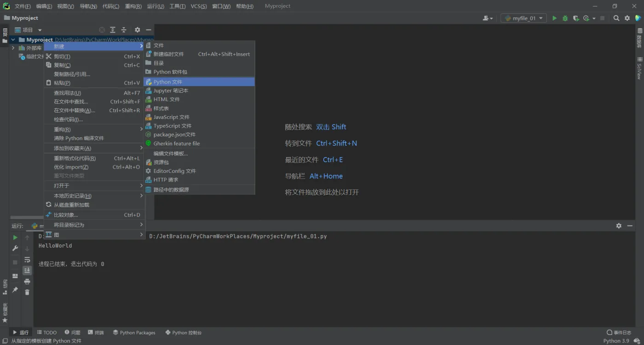The height and width of the screenshot is (345, 644).
Task: Collapse the Myproject tree node
Action: tap(13, 40)
